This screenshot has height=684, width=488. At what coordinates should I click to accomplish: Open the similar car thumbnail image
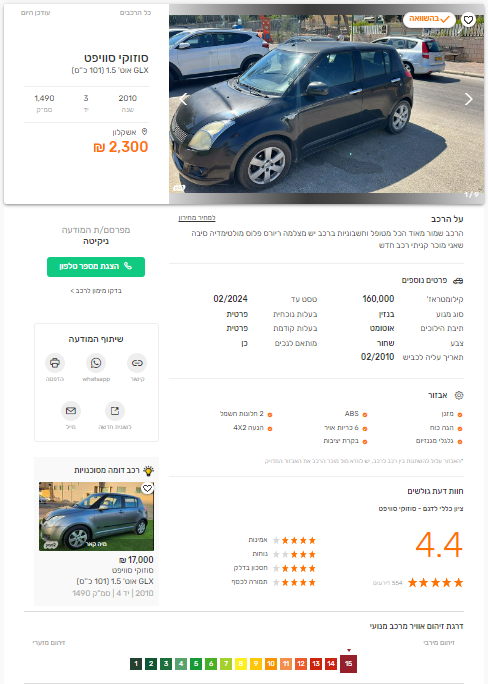(x=96, y=516)
